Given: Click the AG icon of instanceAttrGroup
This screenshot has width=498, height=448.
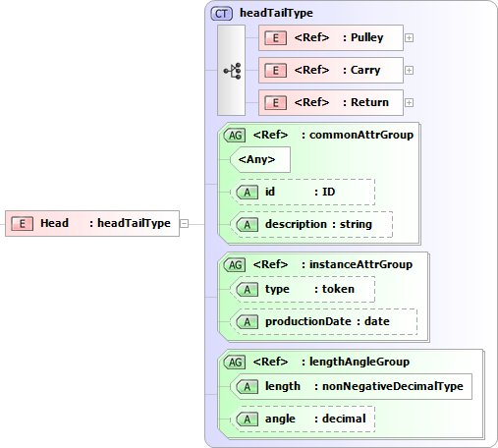Looking at the screenshot, I should click(235, 264).
